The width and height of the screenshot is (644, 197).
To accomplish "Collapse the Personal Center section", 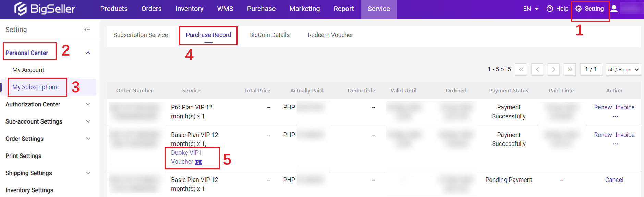I will [88, 53].
